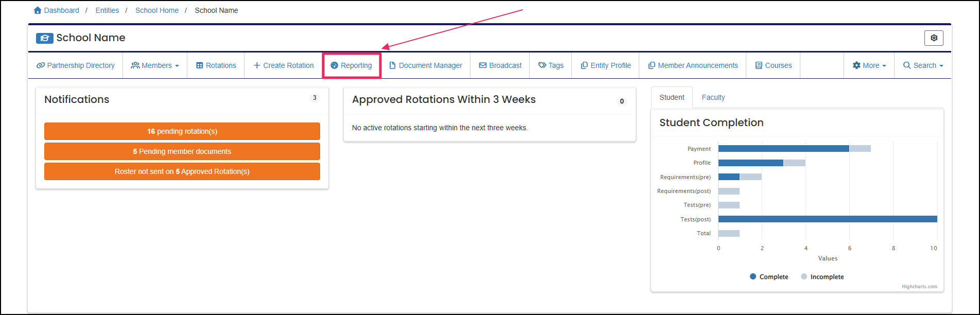Click the Requirements(post) incomplete bar

point(729,191)
